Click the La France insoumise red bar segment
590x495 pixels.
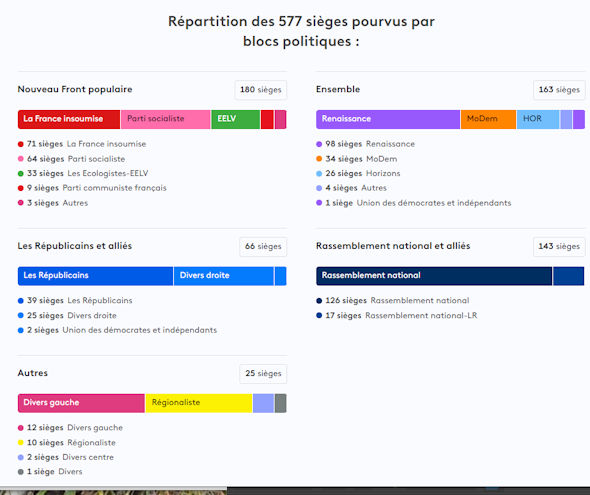[69, 119]
